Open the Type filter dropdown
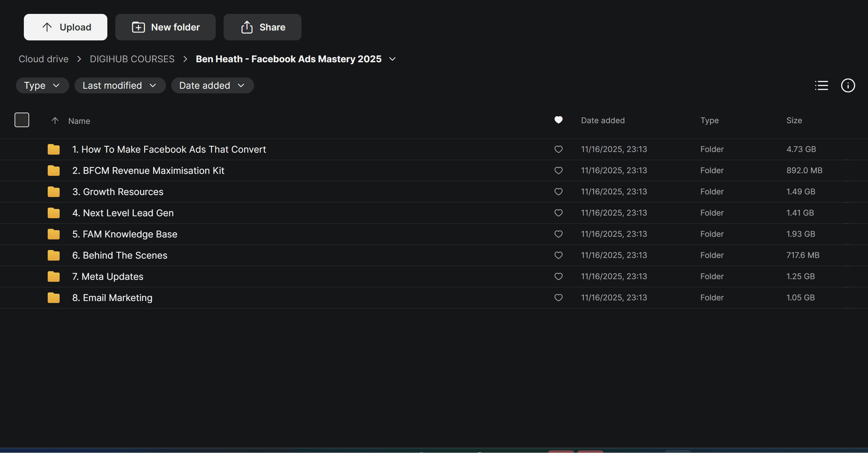Viewport: 868px width, 453px height. click(42, 85)
